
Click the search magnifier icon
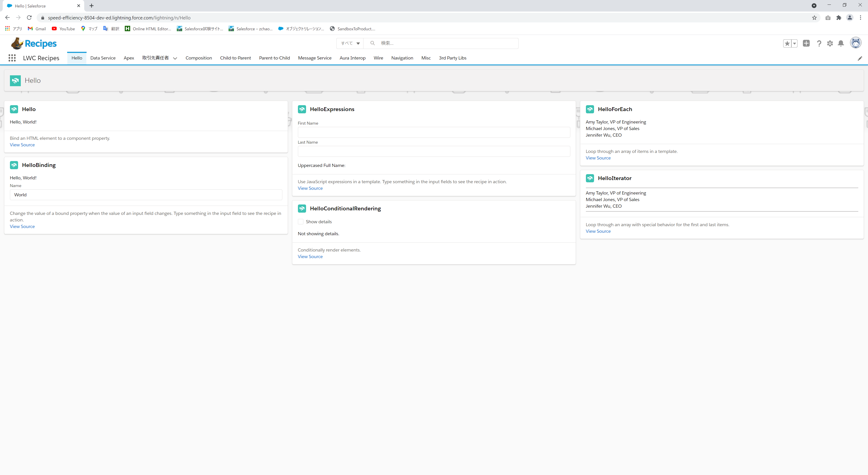pos(372,43)
